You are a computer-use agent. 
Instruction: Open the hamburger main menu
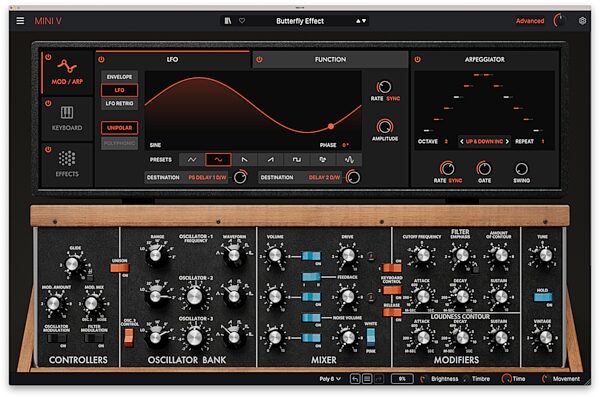coord(20,21)
